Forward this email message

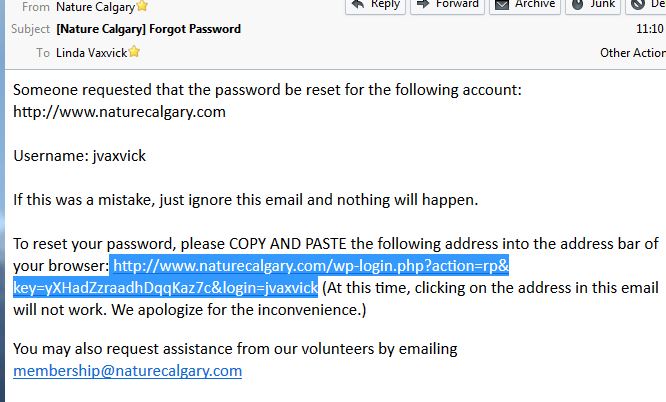tap(447, 5)
